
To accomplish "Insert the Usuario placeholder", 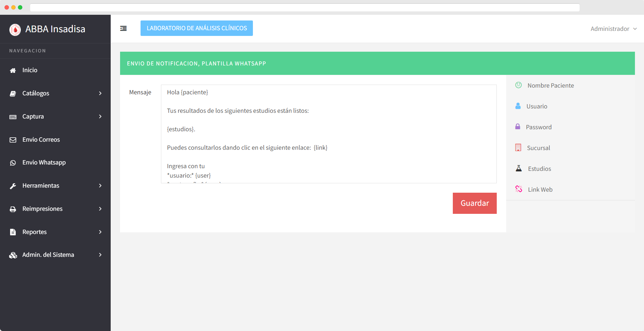I will tap(537, 106).
